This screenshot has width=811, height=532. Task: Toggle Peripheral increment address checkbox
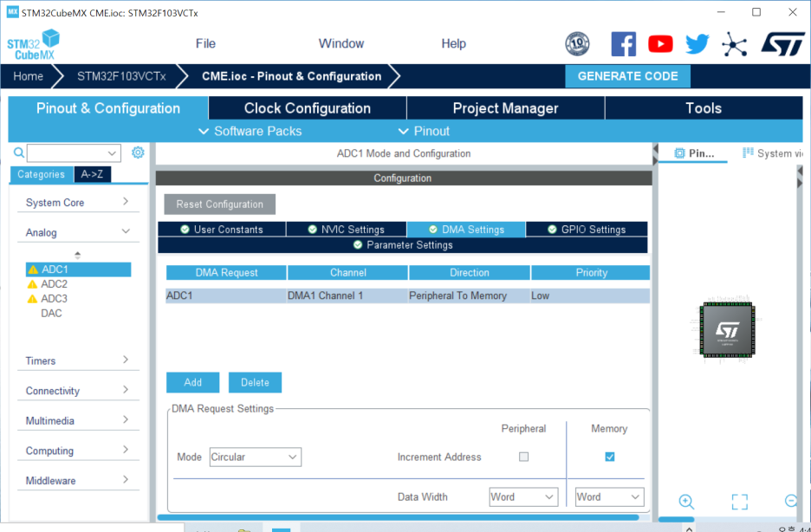click(x=524, y=457)
